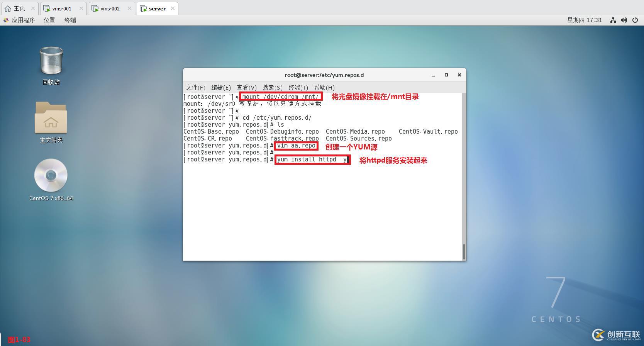Maximize the terminal window
Image resolution: width=644 pixels, height=346 pixels.
click(x=446, y=75)
